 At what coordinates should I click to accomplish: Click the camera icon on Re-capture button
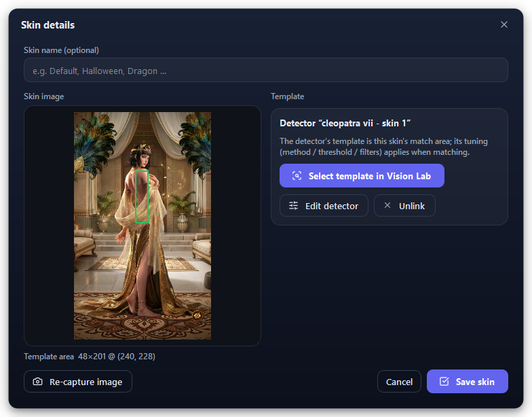coord(38,382)
